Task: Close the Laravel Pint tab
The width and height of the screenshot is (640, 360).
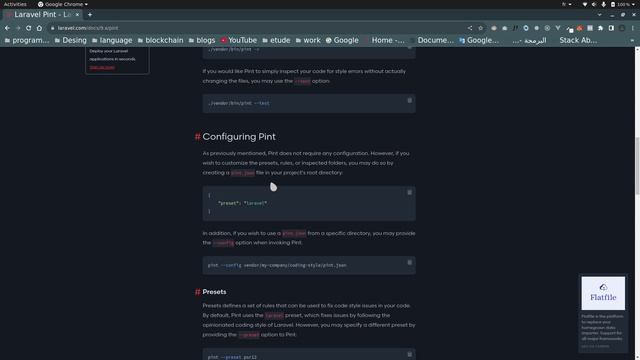Action: 77,15
